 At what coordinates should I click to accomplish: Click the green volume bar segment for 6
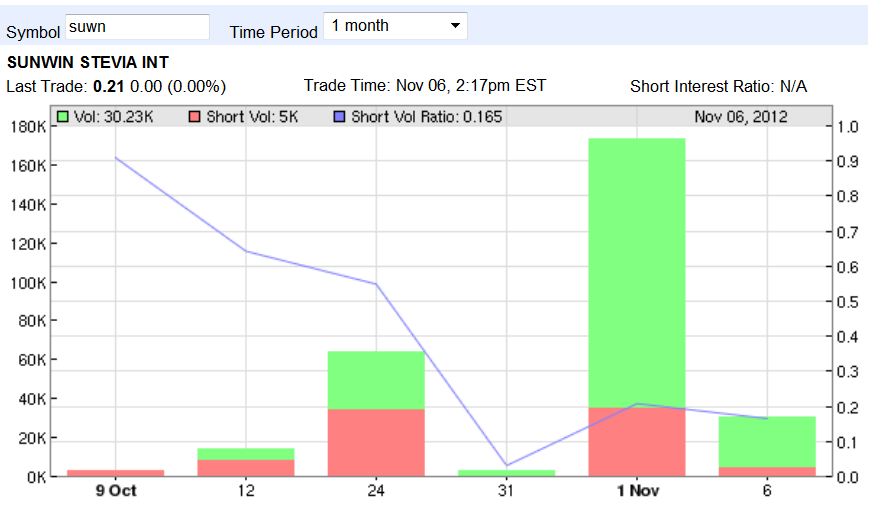[767, 441]
